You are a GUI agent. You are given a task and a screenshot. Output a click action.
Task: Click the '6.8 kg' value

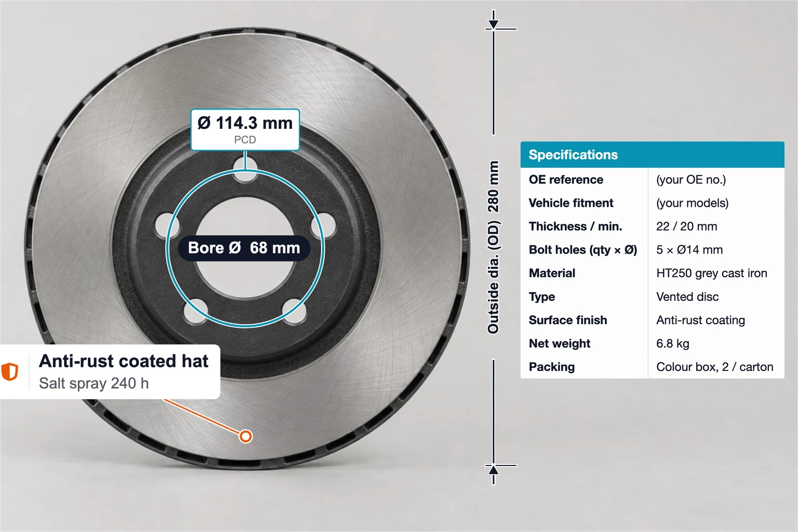tap(673, 344)
